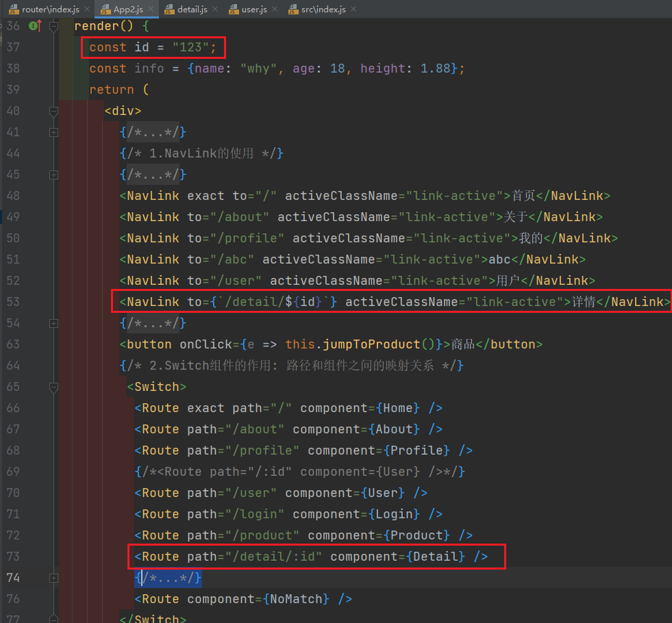Image resolution: width=672 pixels, height=623 pixels.
Task: Close the App2.js tab
Action: 151,9
